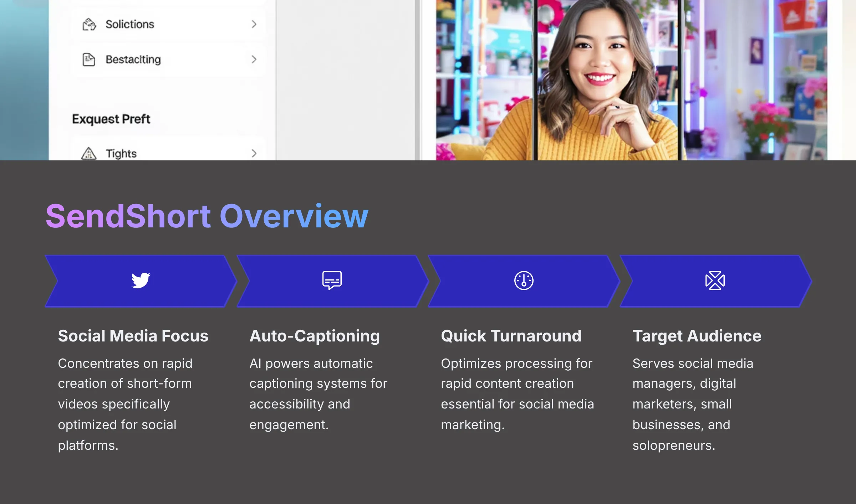The height and width of the screenshot is (504, 856).
Task: Click the Tights triangle warning icon
Action: pyautogui.click(x=89, y=154)
